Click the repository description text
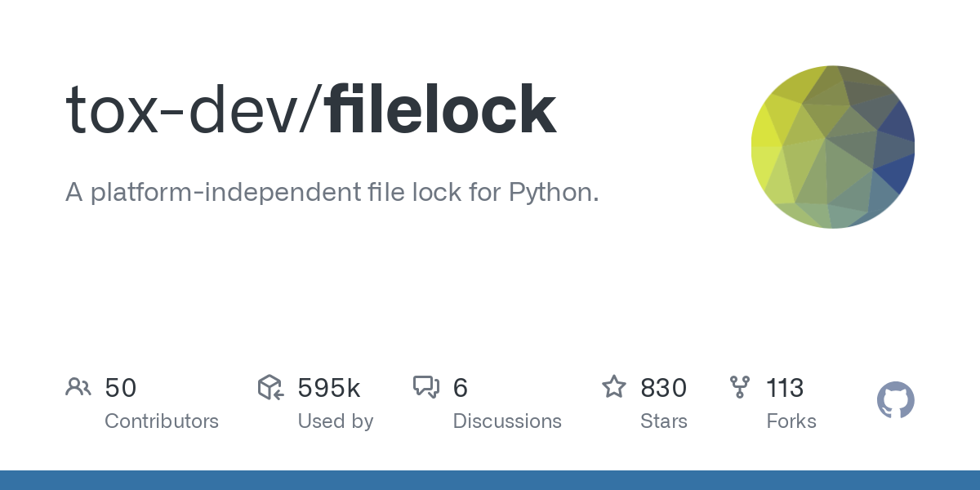Viewport: 980px width, 490px height. click(x=332, y=193)
